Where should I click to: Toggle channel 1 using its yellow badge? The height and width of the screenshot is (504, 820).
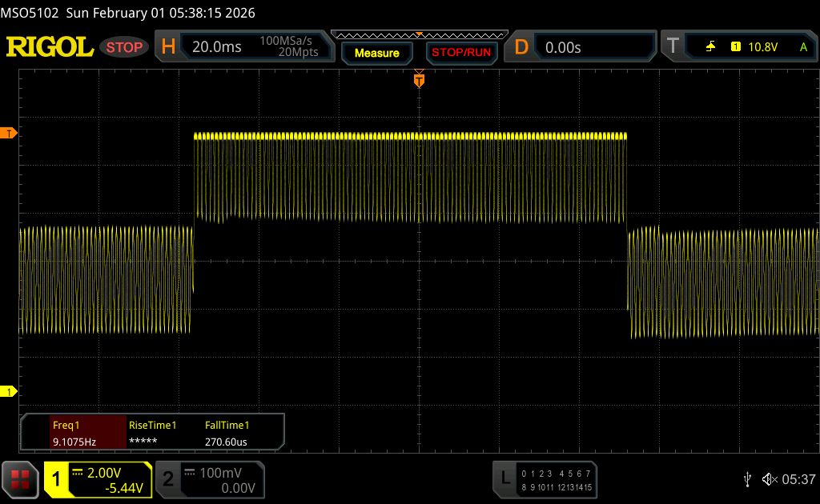(x=56, y=479)
